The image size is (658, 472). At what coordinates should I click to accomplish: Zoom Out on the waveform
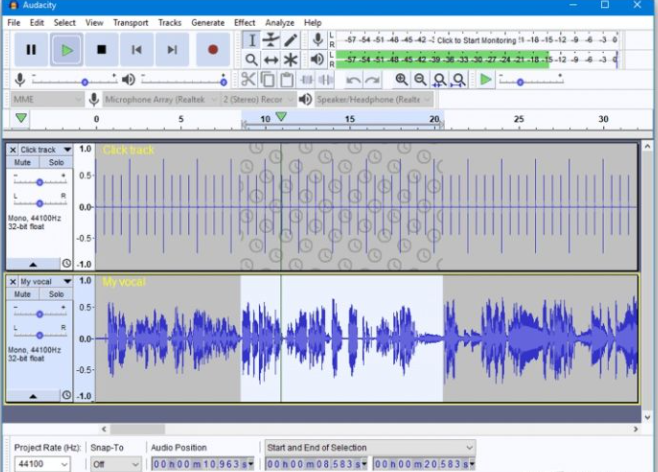(420, 79)
